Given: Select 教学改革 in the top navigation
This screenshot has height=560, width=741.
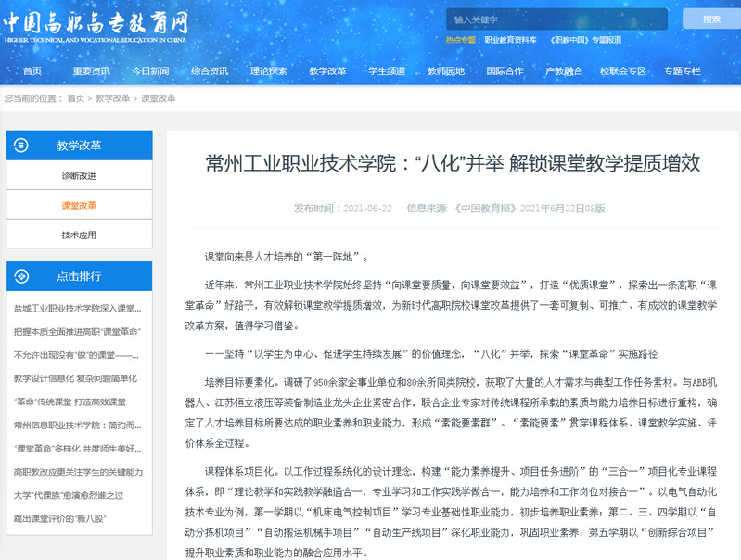Looking at the screenshot, I should (327, 71).
